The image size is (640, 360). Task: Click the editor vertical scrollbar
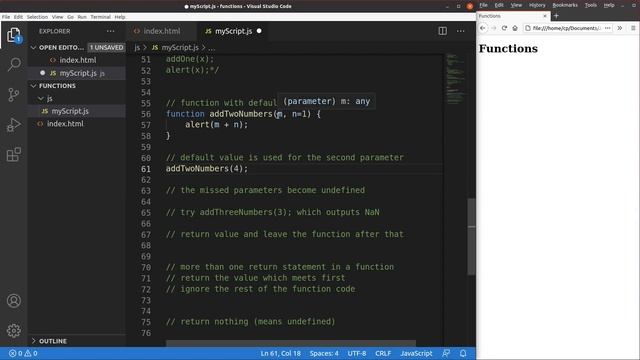(471, 236)
